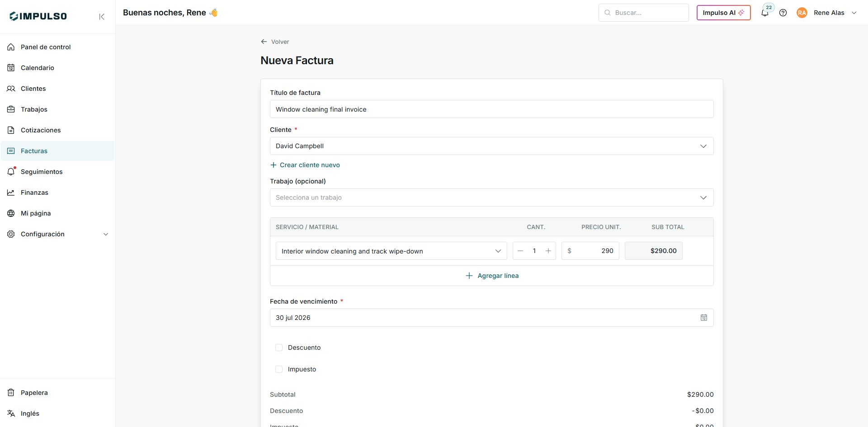868x427 pixels.
Task: Click the Papelera trash icon
Action: pos(11,393)
